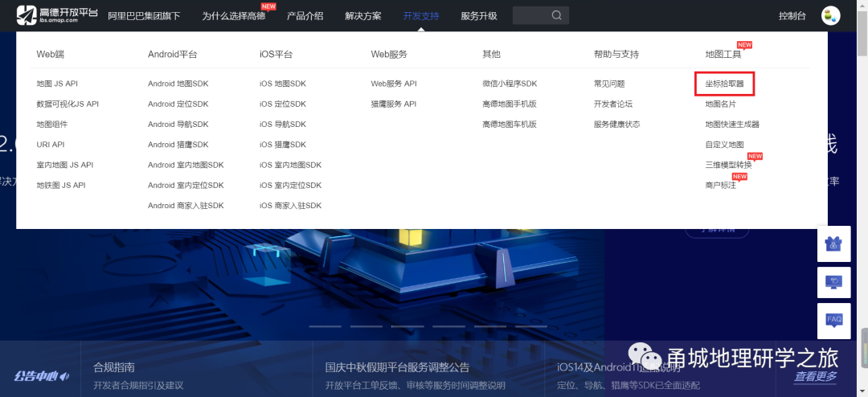Image resolution: width=868 pixels, height=397 pixels.
Task: Click 查看更多 link
Action: click(816, 377)
